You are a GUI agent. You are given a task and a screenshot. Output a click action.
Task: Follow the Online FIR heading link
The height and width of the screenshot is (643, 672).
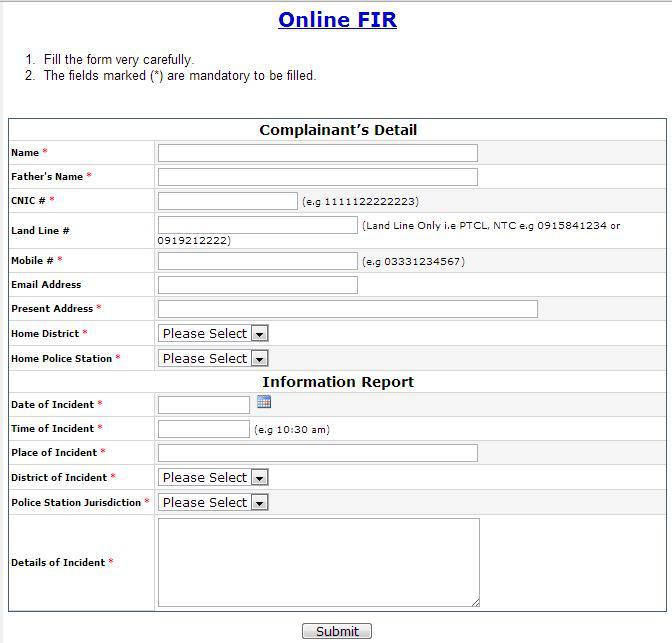(x=337, y=20)
